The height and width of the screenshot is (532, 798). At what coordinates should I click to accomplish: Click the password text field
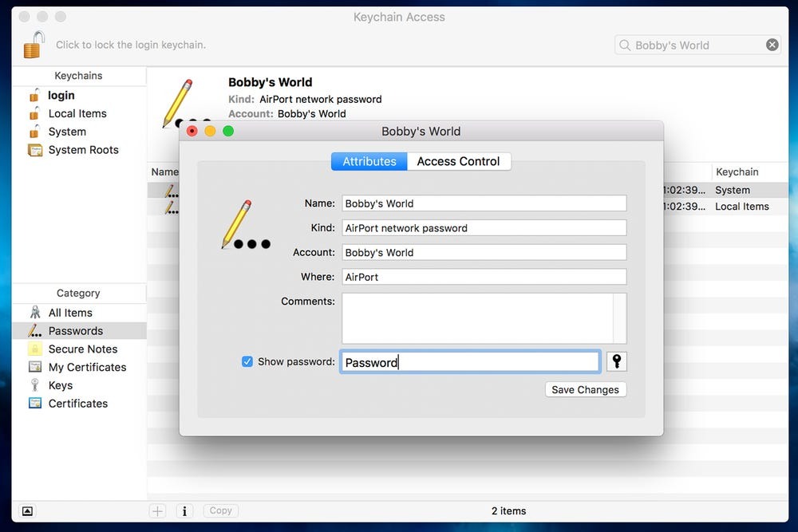pyautogui.click(x=470, y=362)
